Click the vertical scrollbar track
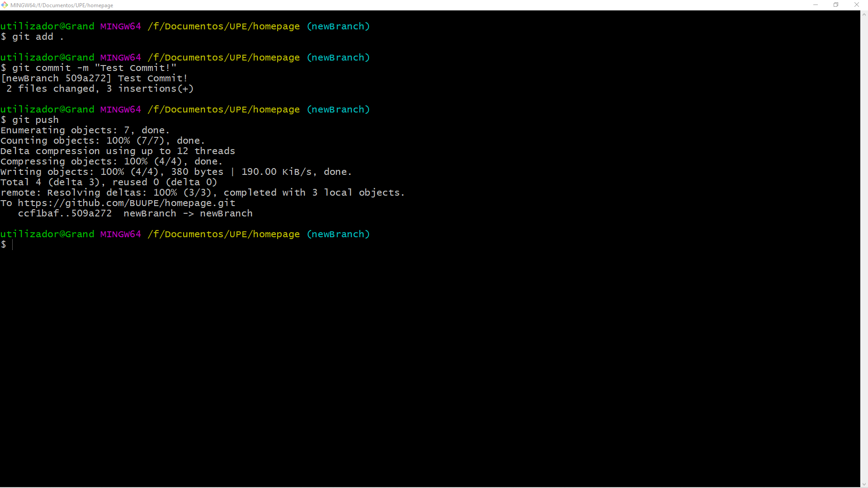This screenshot has height=488, width=868. [x=864, y=249]
